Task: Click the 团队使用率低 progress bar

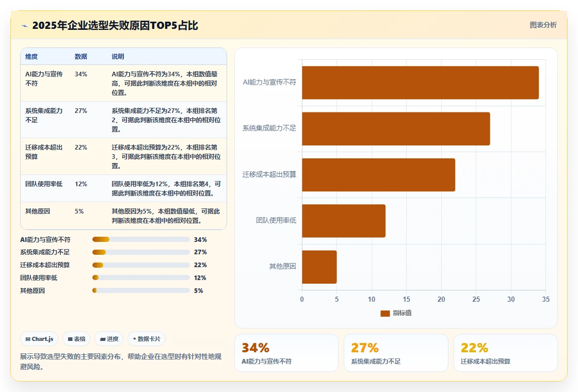Action: [x=141, y=278]
